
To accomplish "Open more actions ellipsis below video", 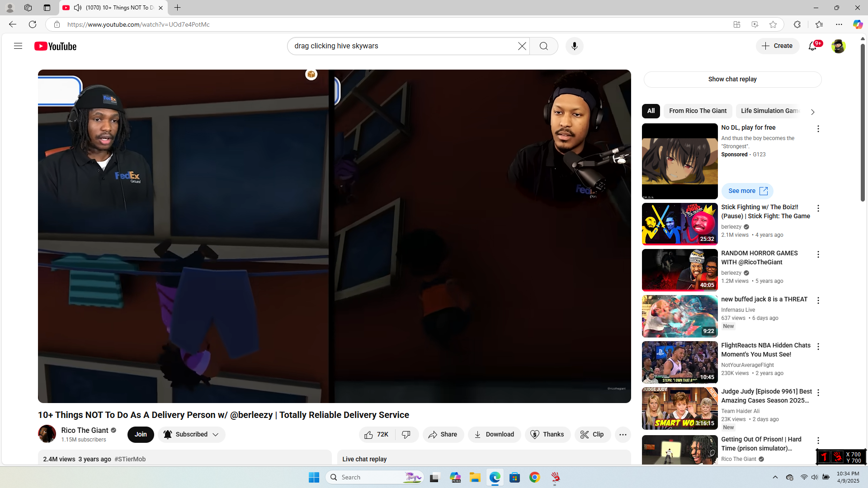I will coord(623,435).
